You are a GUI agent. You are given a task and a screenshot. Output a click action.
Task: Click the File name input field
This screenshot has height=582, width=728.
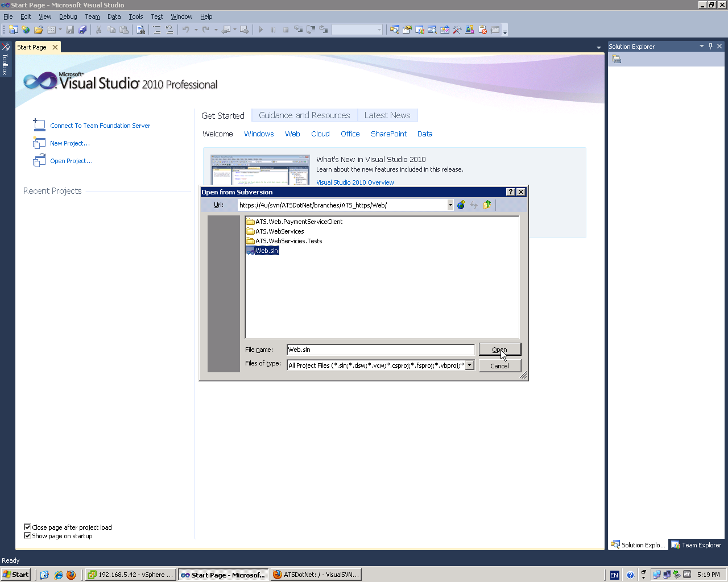click(380, 350)
